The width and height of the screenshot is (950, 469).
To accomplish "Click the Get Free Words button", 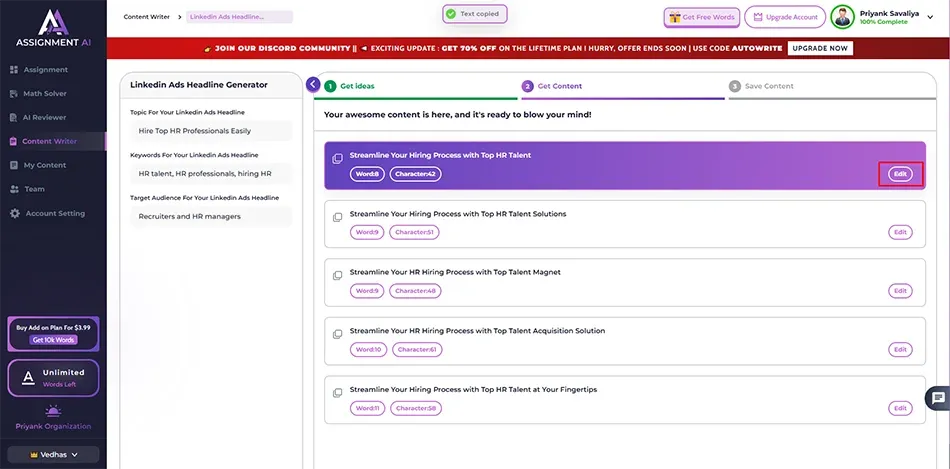I will [x=703, y=17].
